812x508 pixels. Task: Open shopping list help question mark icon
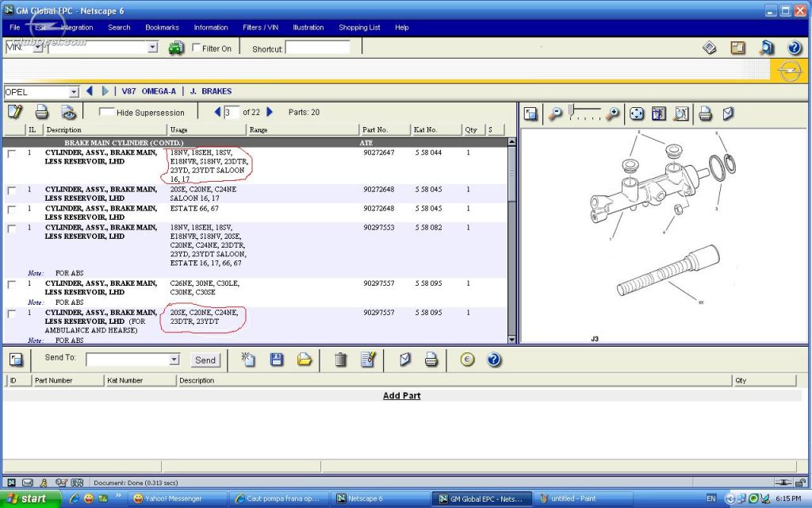[494, 360]
